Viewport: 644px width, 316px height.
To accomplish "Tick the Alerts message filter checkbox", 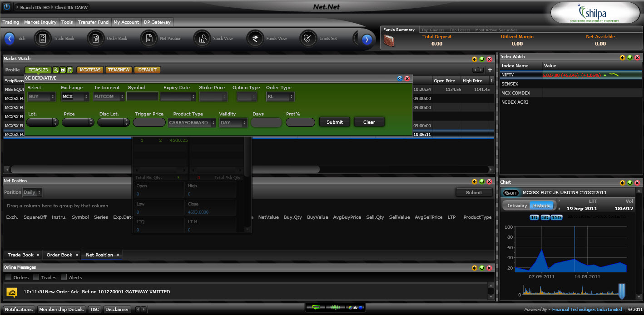I will (64, 277).
